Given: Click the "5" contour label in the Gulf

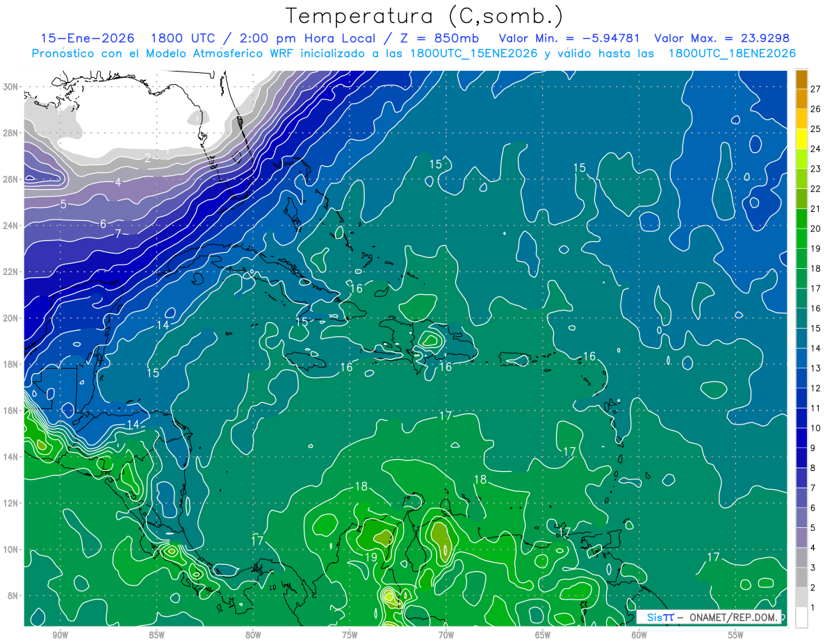Looking at the screenshot, I should (x=63, y=204).
